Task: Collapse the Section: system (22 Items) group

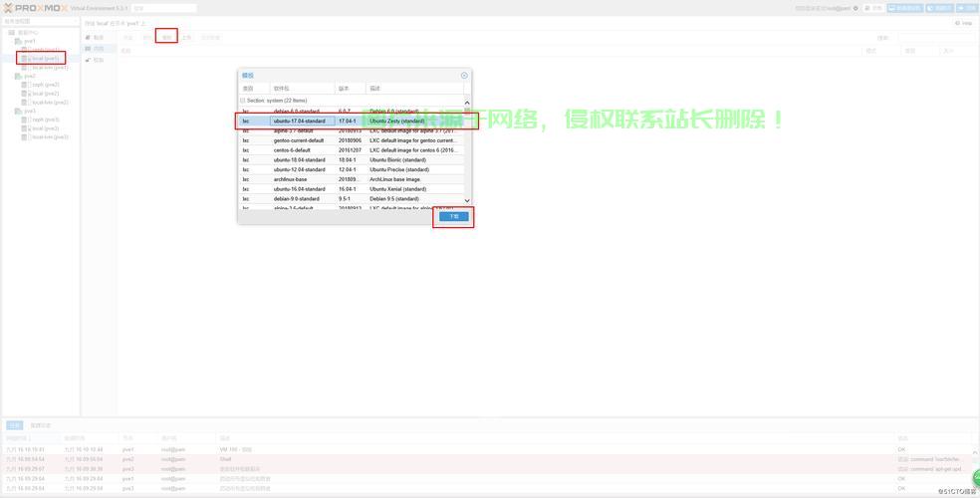Action: pyautogui.click(x=243, y=101)
